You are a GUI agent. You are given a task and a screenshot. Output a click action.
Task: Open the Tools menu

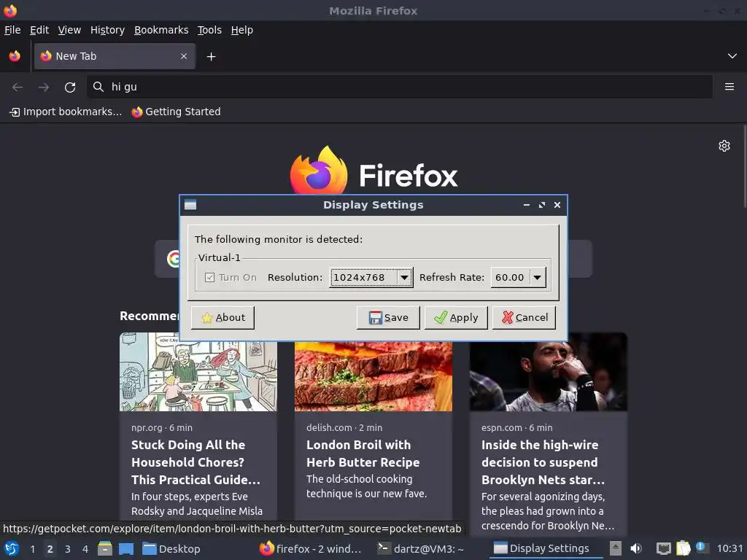[209, 30]
